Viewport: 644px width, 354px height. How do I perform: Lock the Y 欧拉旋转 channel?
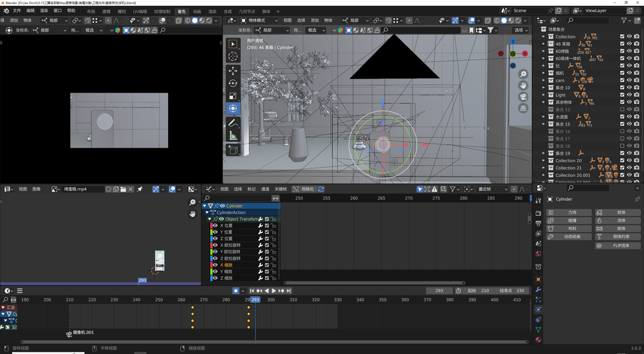(x=273, y=252)
